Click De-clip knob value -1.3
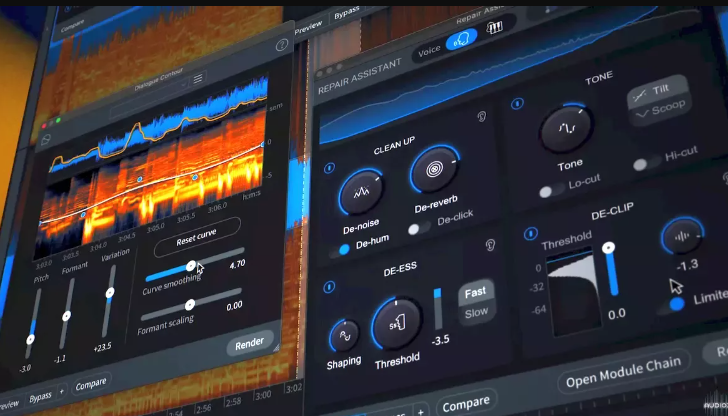 (x=688, y=265)
